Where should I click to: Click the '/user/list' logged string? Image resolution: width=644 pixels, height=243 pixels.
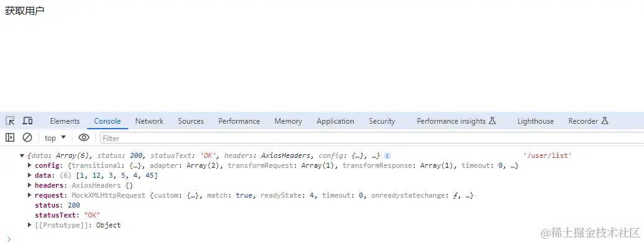coord(547,155)
